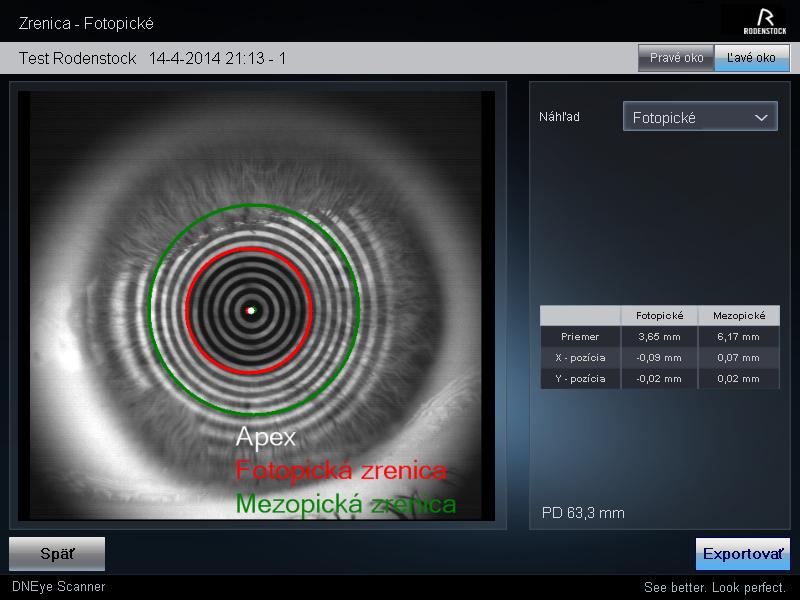
Task: Click the 3,65 mm photopic diameter value
Action: point(659,337)
